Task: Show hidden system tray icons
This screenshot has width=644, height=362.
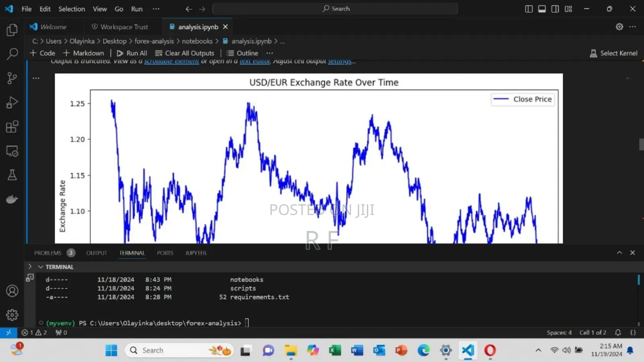Action: pyautogui.click(x=538, y=350)
